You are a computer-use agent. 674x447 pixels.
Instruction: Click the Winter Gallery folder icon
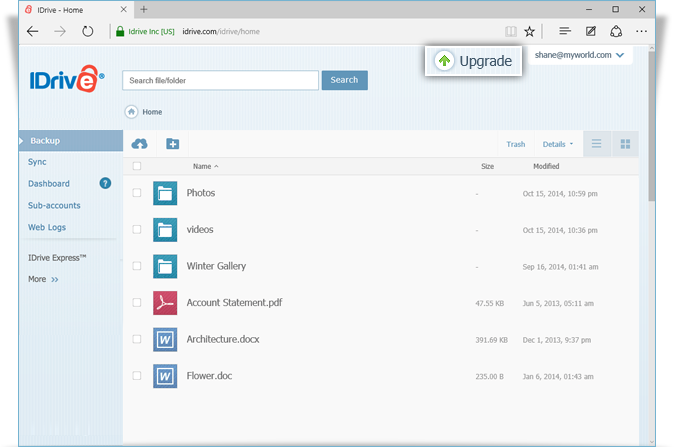[165, 266]
